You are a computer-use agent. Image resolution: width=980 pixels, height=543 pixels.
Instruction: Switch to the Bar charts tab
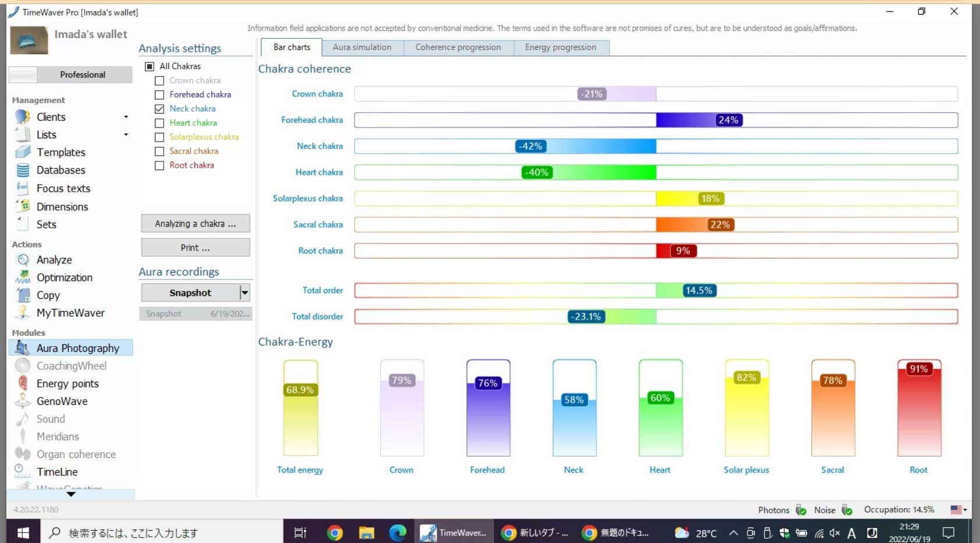(292, 47)
